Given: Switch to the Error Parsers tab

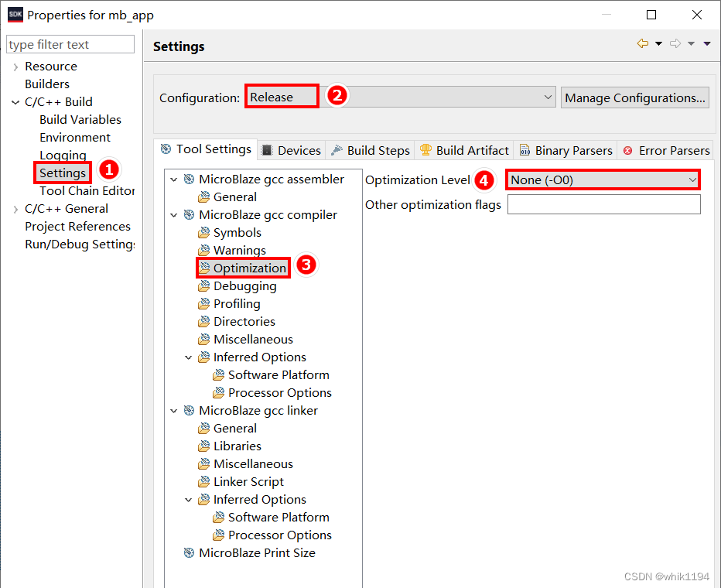Looking at the screenshot, I should pos(666,150).
